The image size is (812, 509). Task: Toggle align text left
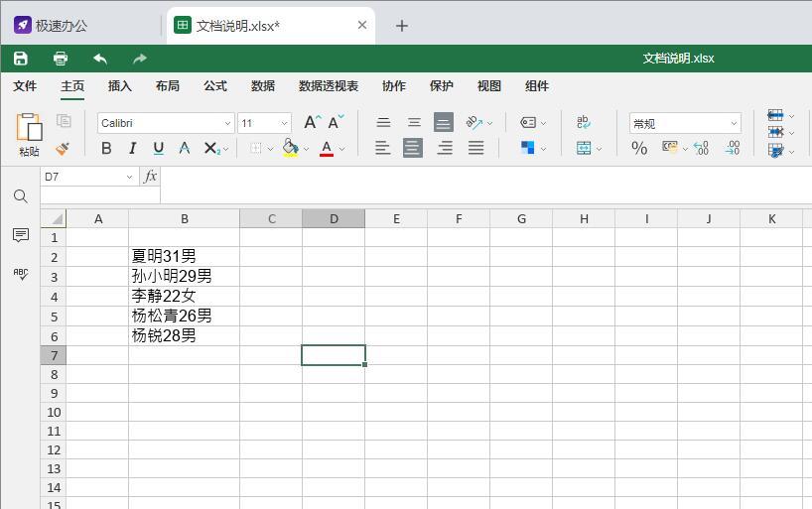tap(383, 148)
